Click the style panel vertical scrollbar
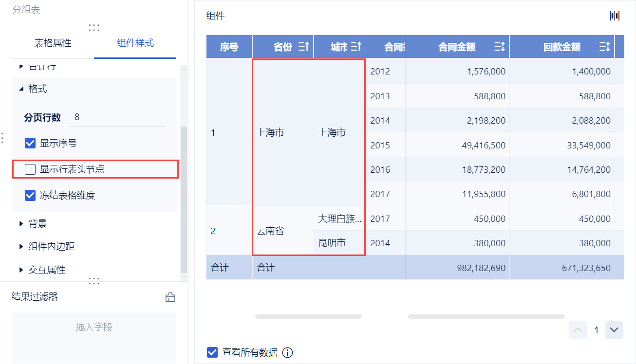Viewport: 636px width, 364px height. click(184, 200)
